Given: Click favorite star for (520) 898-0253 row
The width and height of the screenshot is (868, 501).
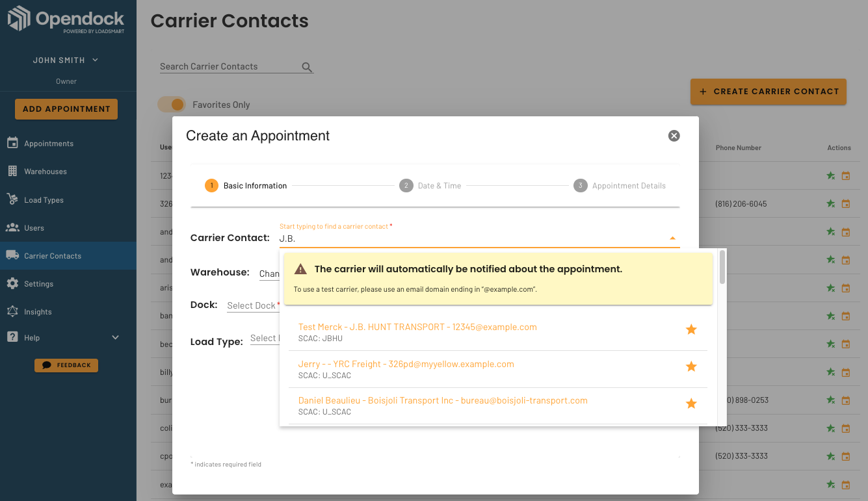Looking at the screenshot, I should [831, 400].
